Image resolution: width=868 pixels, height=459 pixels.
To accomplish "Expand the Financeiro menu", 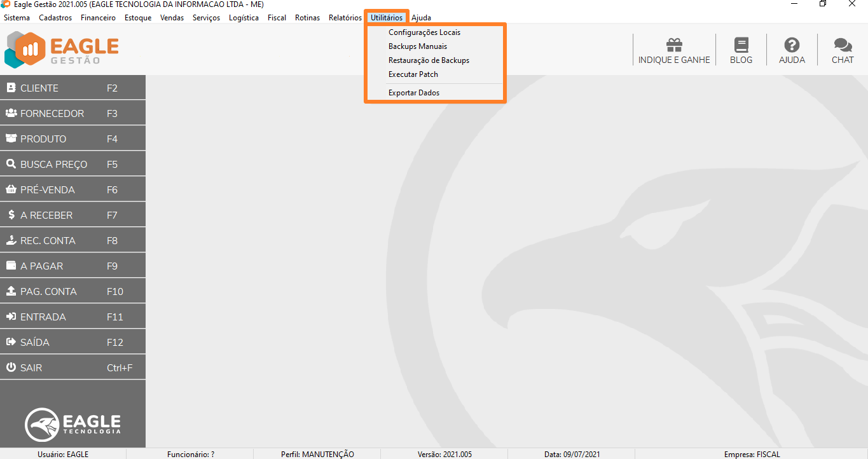I will pos(98,18).
